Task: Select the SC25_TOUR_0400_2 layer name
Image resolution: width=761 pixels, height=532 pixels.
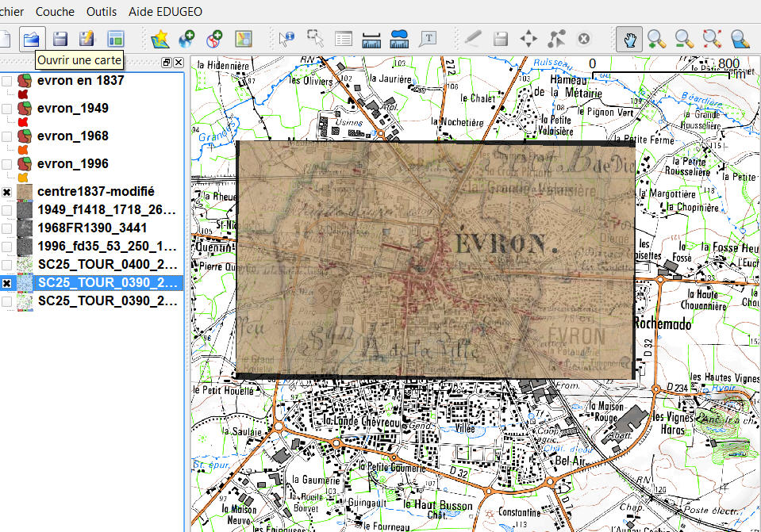Action: pyautogui.click(x=107, y=264)
